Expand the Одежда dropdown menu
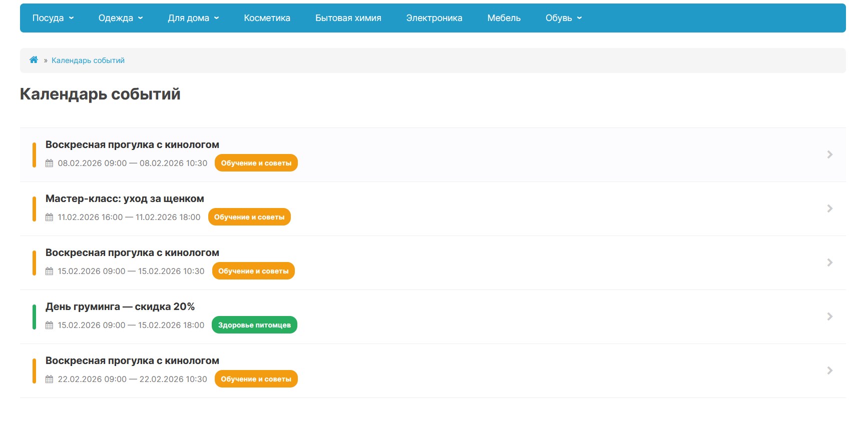This screenshot has height=433, width=868. [120, 18]
